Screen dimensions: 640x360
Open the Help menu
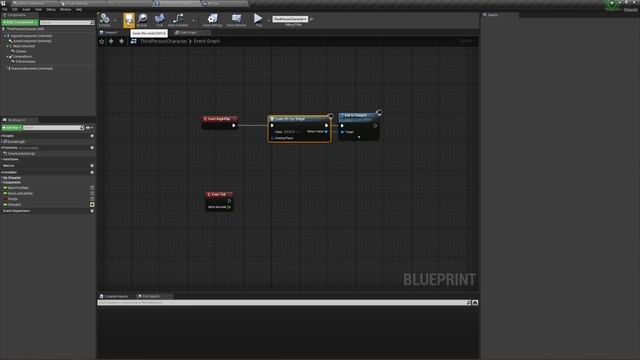79,9
